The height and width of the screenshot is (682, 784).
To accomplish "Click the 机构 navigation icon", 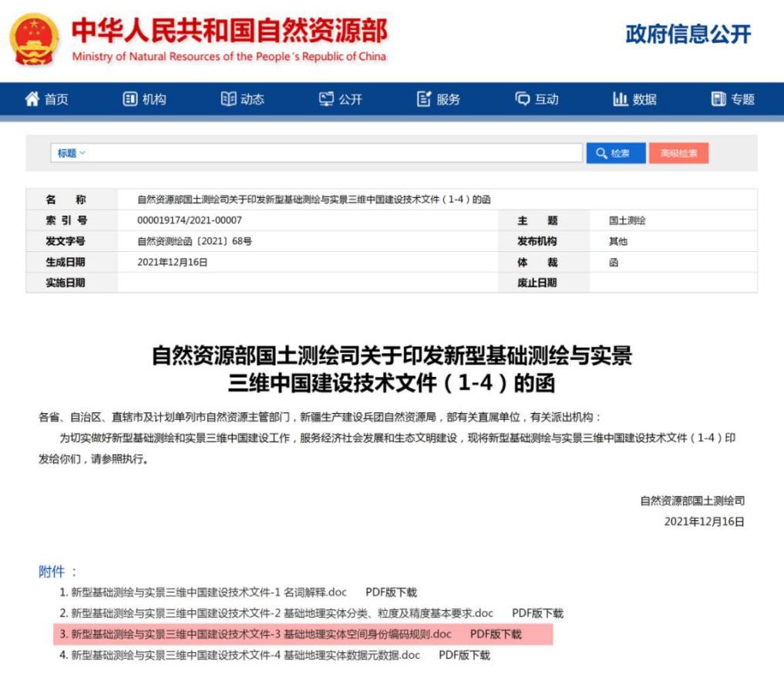I will (x=130, y=99).
